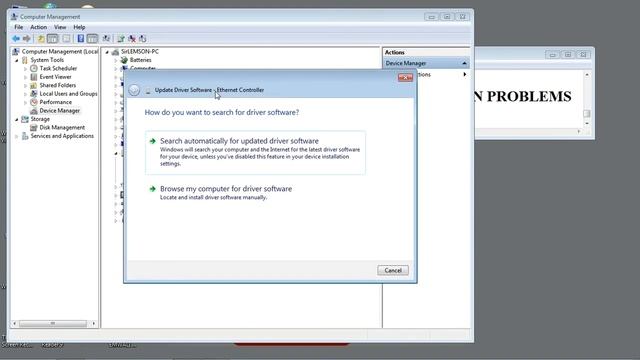
Task: Expand the Local Users and Groups node
Action: click(x=26, y=94)
